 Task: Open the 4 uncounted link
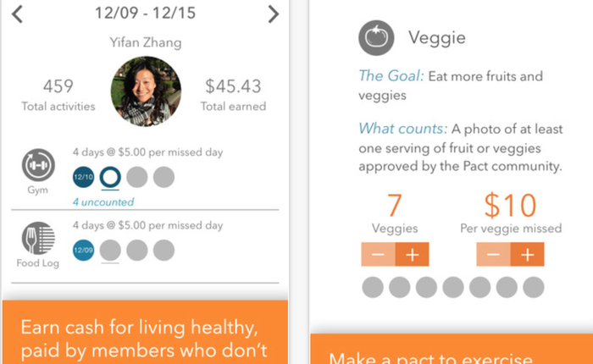pyautogui.click(x=103, y=202)
